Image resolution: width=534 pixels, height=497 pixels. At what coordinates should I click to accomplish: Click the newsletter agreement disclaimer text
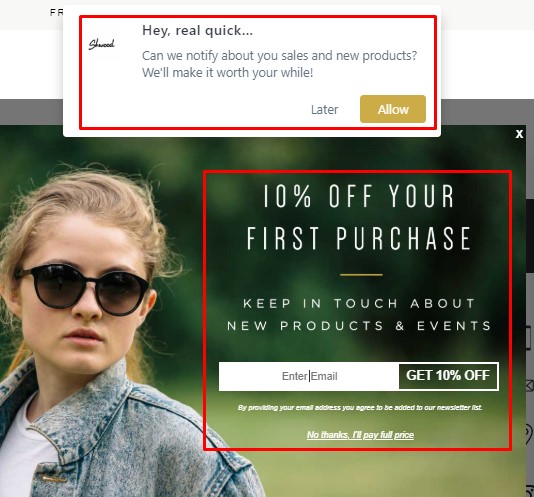[x=360, y=407]
